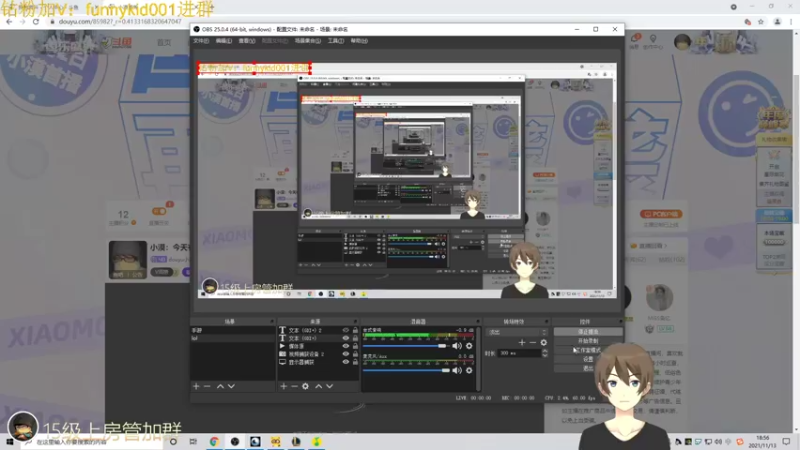Open the Edit (编辑) menu in OBS

click(x=223, y=41)
